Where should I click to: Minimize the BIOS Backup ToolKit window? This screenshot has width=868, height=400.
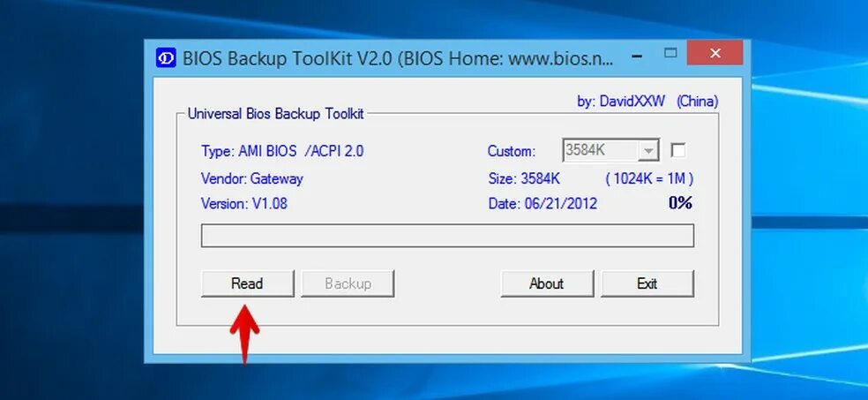[637, 54]
